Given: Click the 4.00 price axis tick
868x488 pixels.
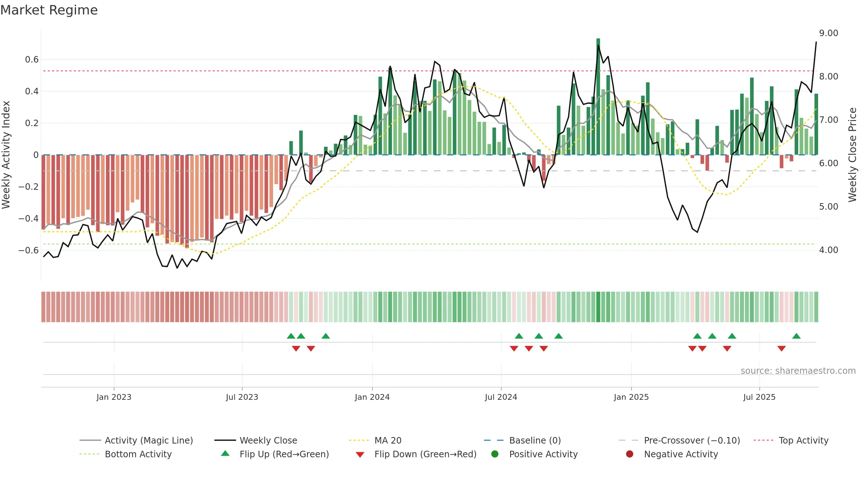Looking at the screenshot, I should (x=829, y=250).
